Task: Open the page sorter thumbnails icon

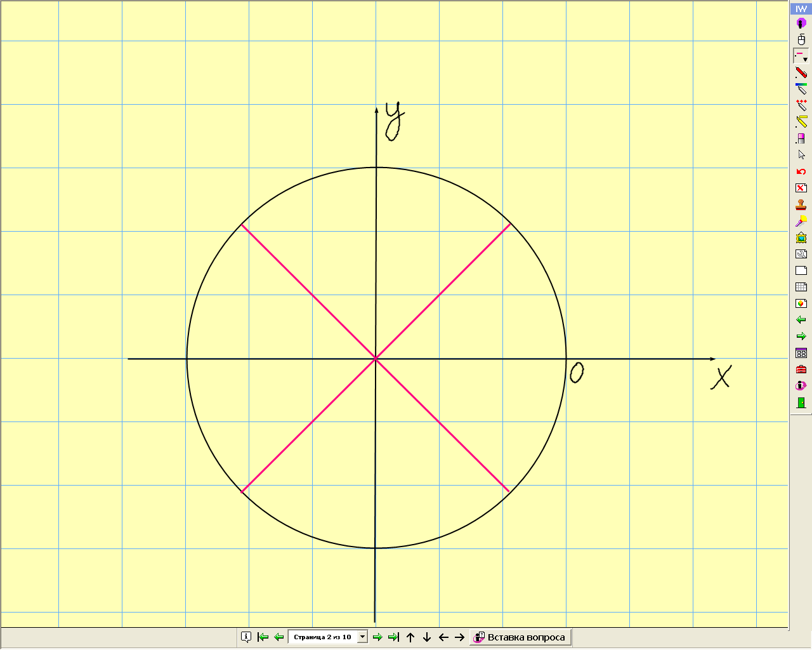Action: click(x=801, y=353)
